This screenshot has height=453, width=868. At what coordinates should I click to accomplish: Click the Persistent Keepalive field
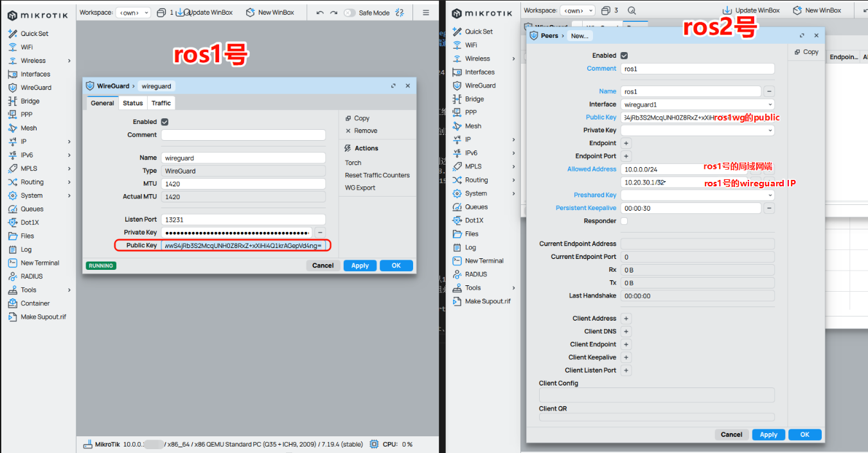[690, 208]
